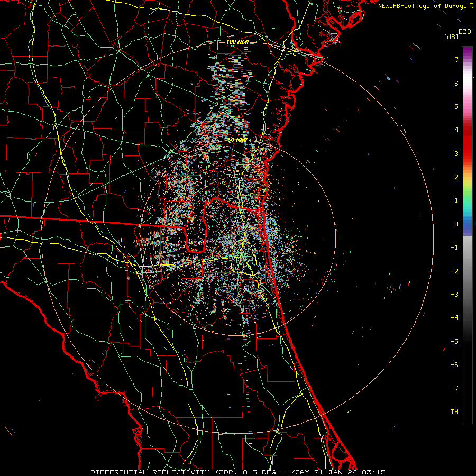
Task: Click the 0 value on the scale
Action: pos(456,224)
